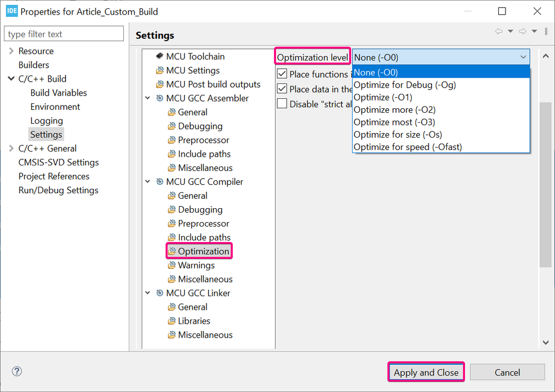Click the MCU GCC Assembler tool icon
The width and height of the screenshot is (555, 392).
tap(160, 98)
